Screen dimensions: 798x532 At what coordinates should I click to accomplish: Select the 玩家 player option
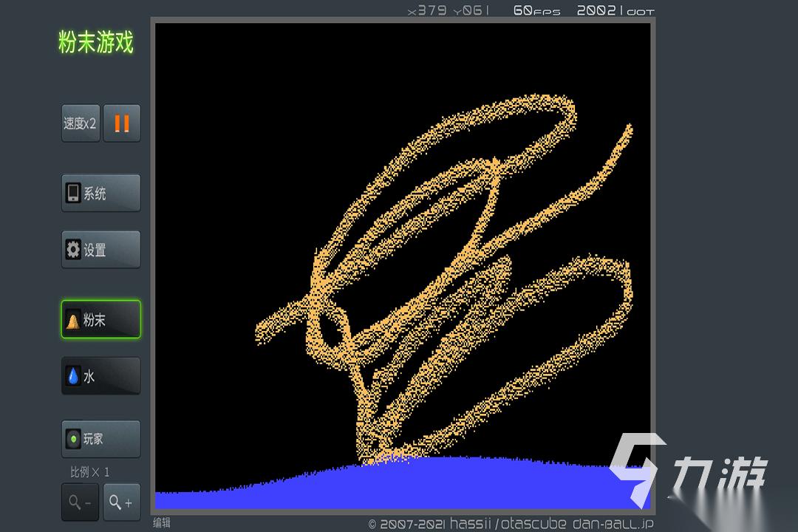tap(100, 439)
